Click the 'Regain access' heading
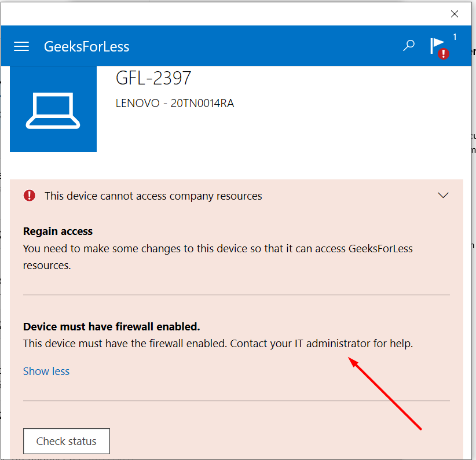 [x=58, y=231]
